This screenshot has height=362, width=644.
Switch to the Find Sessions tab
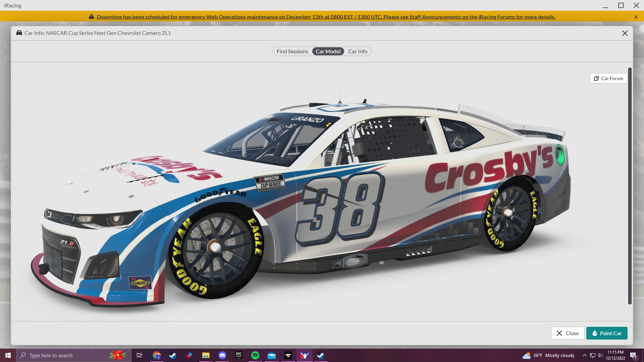[x=292, y=51]
